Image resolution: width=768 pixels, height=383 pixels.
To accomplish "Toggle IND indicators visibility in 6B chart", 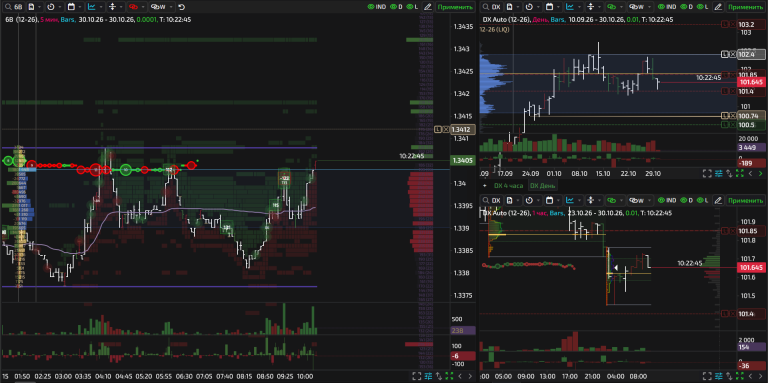I will [377, 7].
